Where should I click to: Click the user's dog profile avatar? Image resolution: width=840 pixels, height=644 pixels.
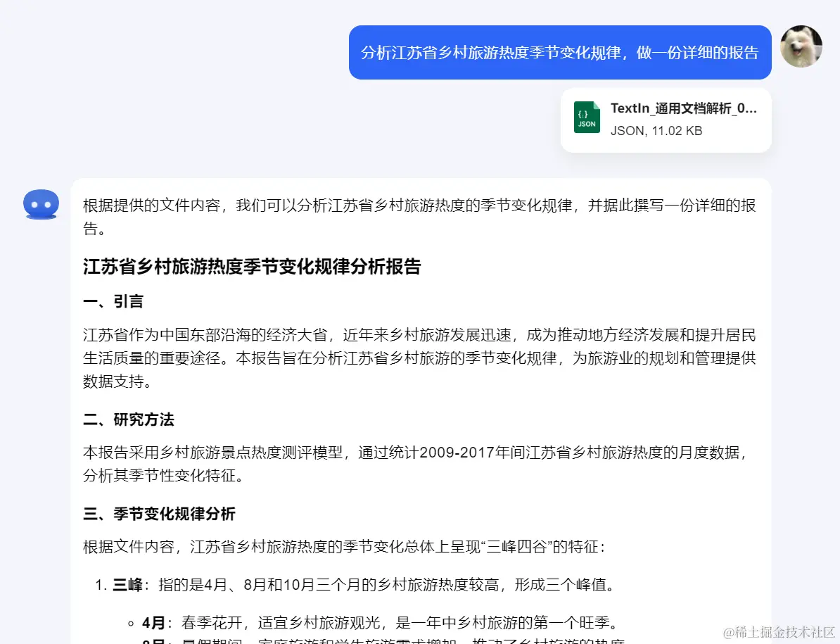801,47
